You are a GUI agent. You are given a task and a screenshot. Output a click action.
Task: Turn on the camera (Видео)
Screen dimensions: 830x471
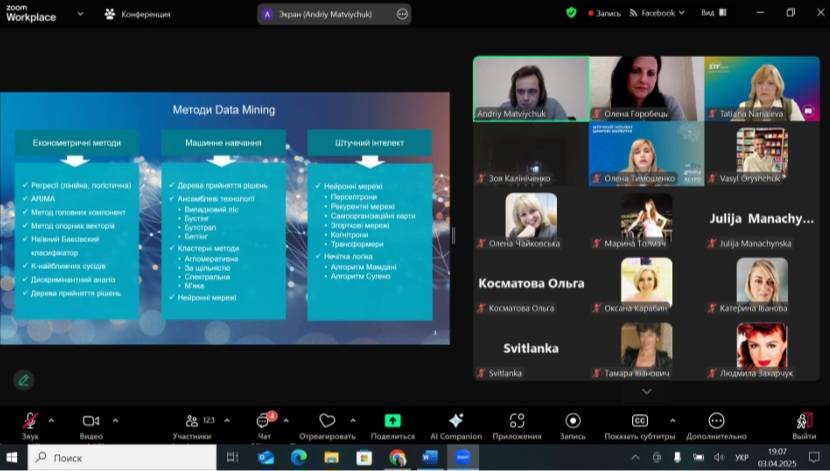point(91,421)
